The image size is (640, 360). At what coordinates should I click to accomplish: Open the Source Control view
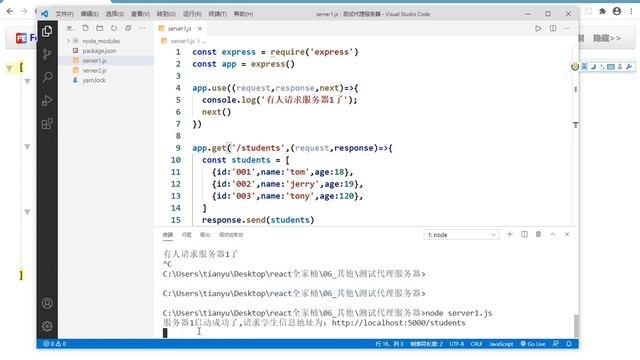point(47,54)
